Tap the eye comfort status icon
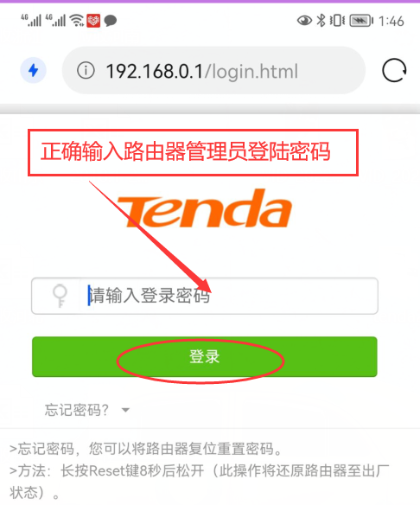420x505 pixels. point(304,21)
